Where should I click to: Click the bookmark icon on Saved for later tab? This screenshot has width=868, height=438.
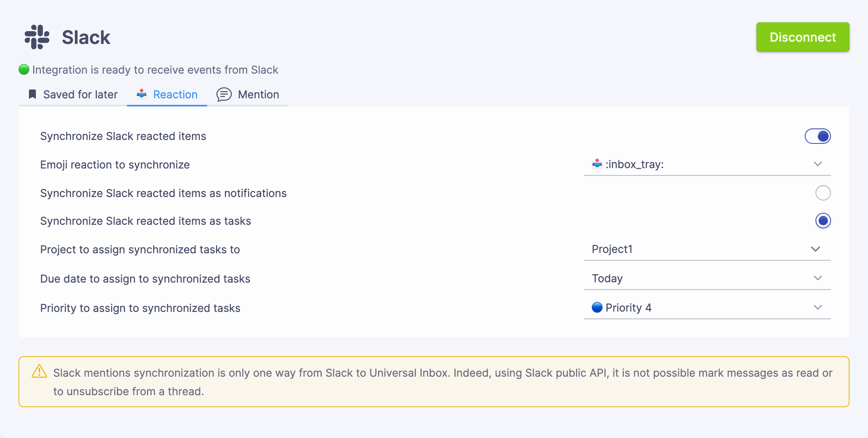[x=32, y=94]
